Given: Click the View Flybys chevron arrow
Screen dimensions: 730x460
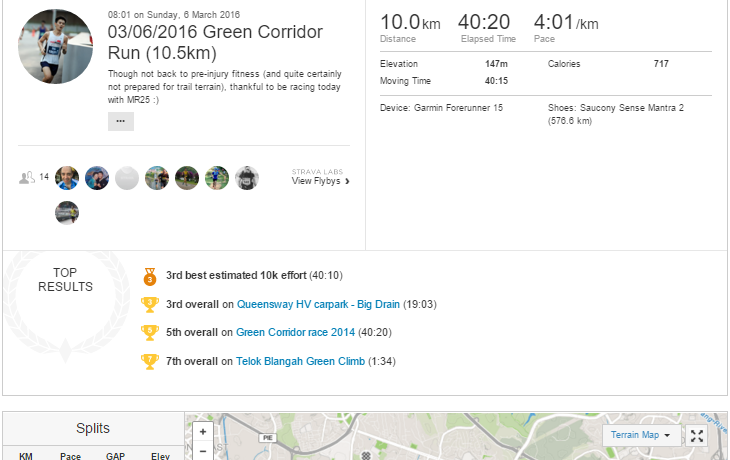Looking at the screenshot, I should click(347, 181).
